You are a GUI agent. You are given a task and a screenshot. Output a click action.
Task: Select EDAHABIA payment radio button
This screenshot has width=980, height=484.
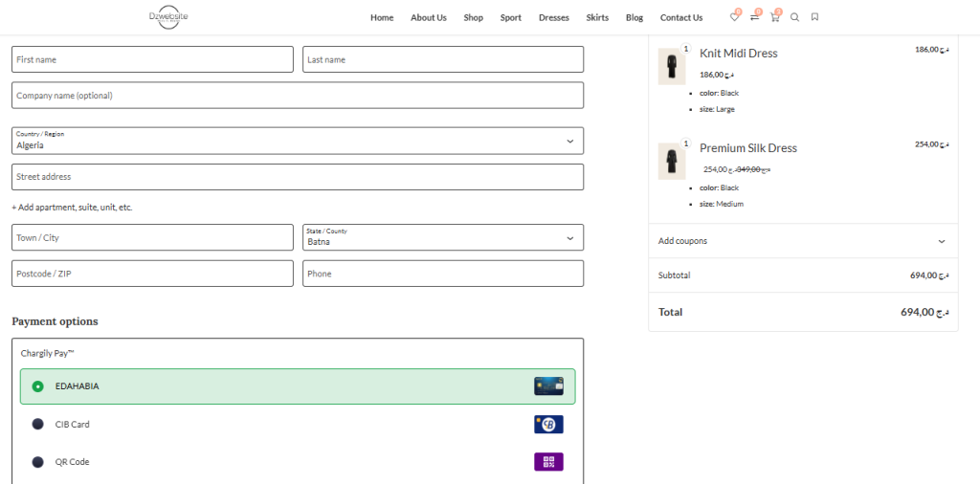[x=37, y=386]
